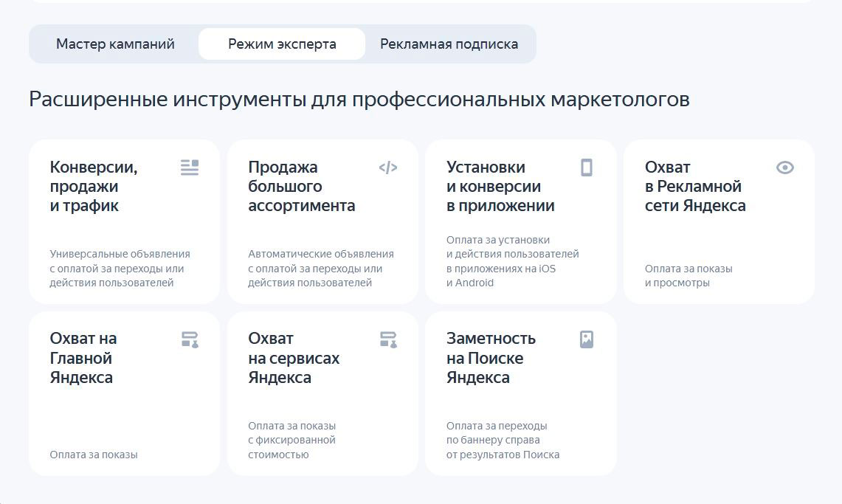The image size is (842, 504).
Task: Open the Рекламная подписка tab
Action: pos(449,44)
